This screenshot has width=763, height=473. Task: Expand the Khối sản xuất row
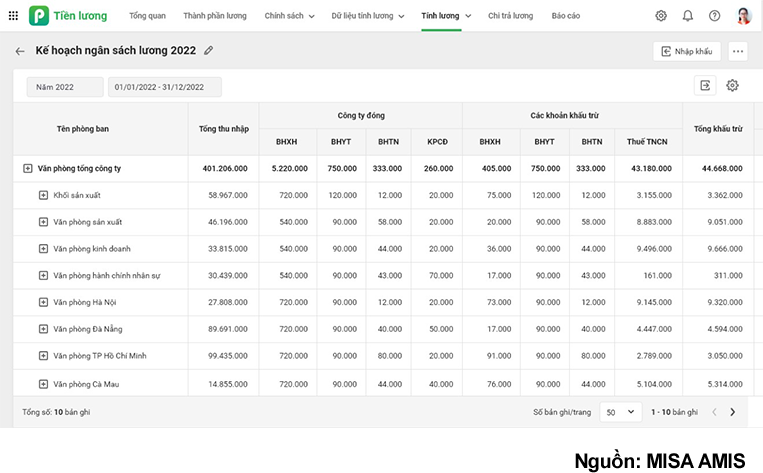click(43, 195)
